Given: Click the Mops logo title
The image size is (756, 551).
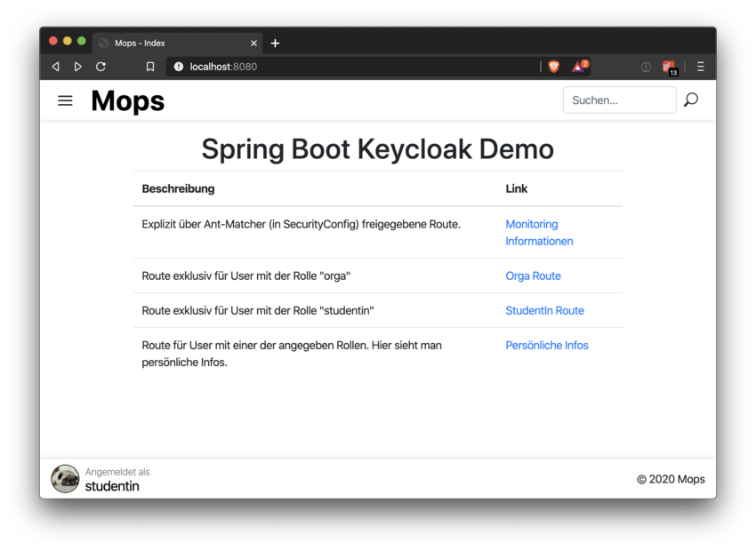Looking at the screenshot, I should pyautogui.click(x=128, y=100).
